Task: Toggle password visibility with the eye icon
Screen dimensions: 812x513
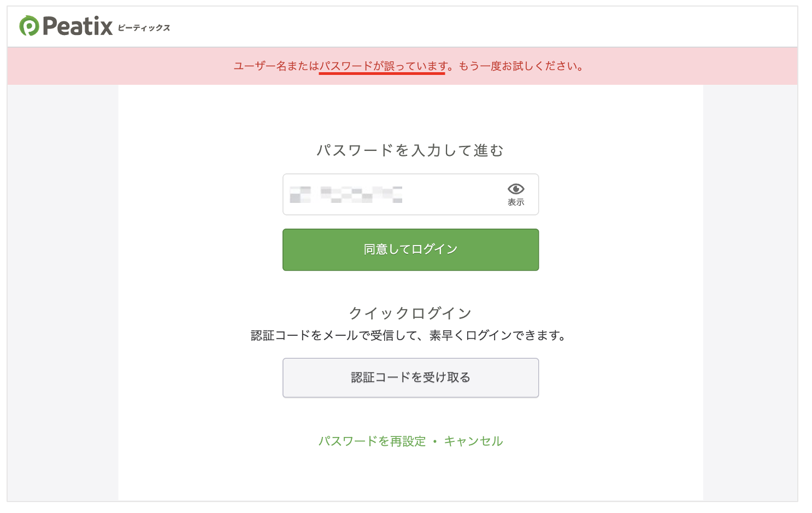Action: pos(515,189)
